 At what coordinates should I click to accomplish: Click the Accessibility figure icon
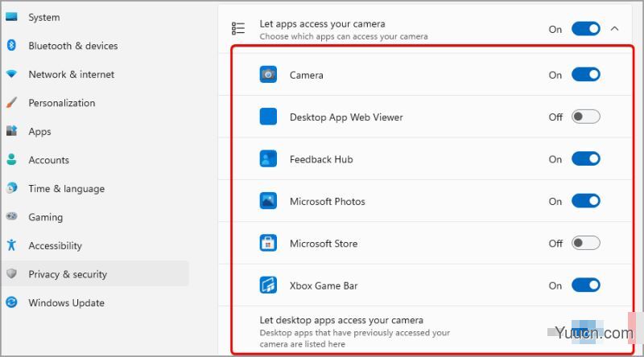(11, 245)
